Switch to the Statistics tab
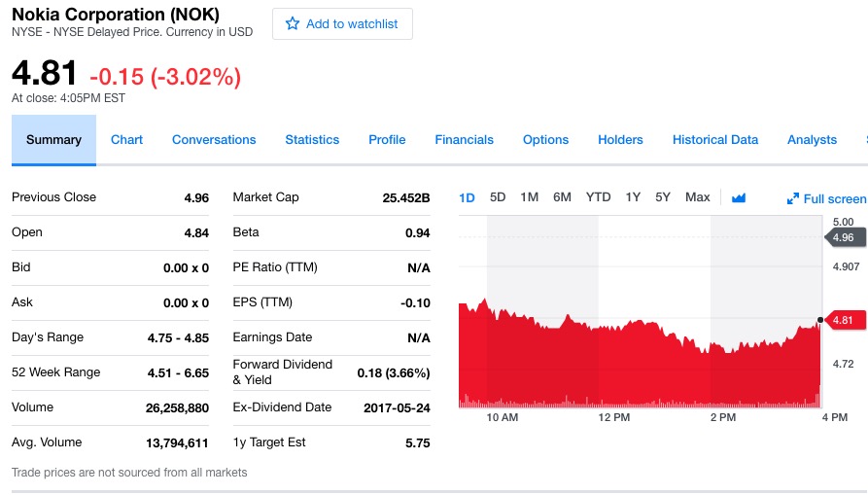 click(312, 140)
